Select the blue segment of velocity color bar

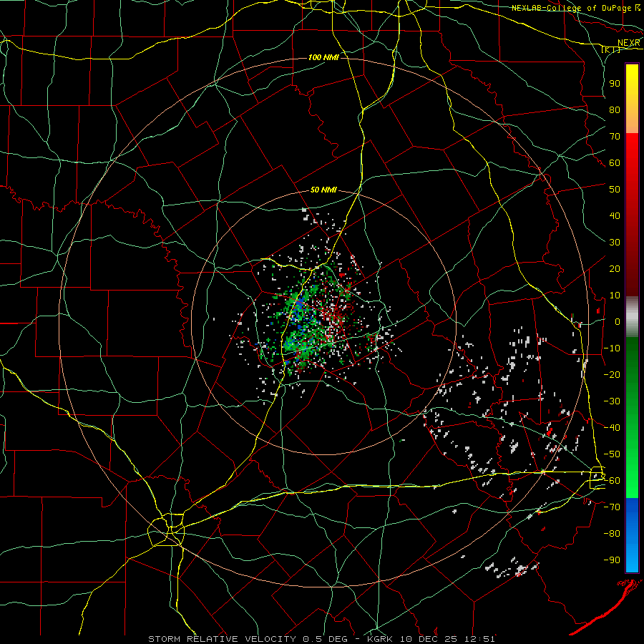click(x=632, y=535)
